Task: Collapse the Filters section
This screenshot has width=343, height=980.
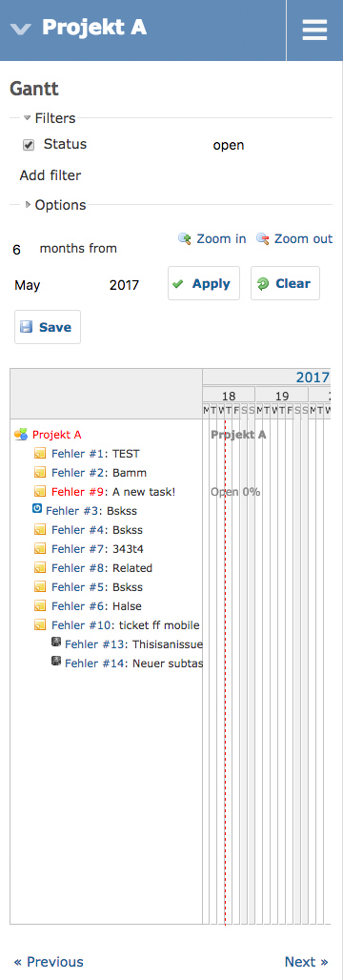Action: click(x=50, y=118)
